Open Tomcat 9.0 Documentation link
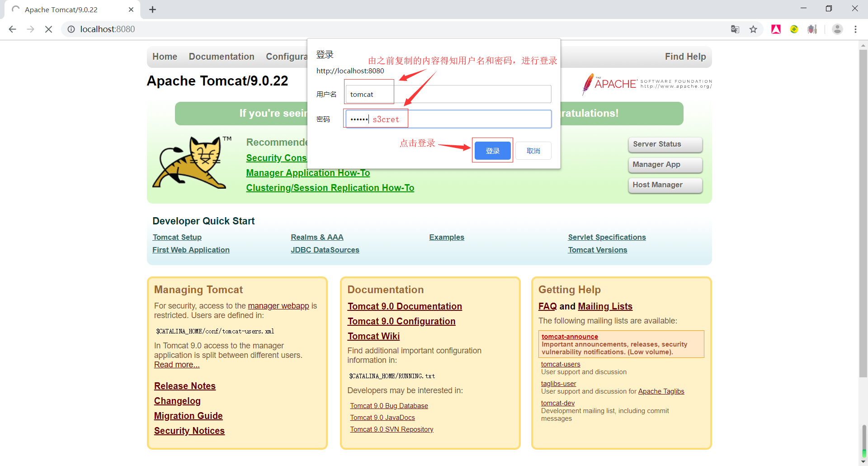Screen dimensions: 868x466 click(405, 306)
